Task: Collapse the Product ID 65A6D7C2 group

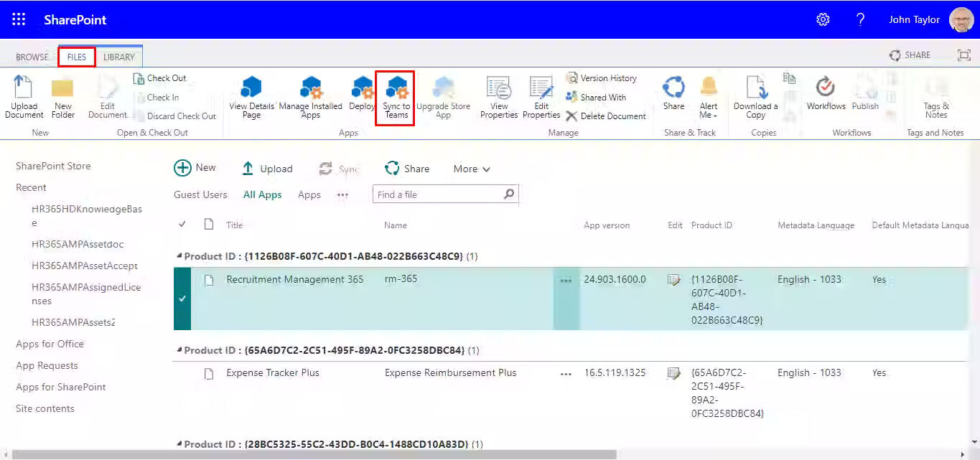Action: (x=179, y=351)
